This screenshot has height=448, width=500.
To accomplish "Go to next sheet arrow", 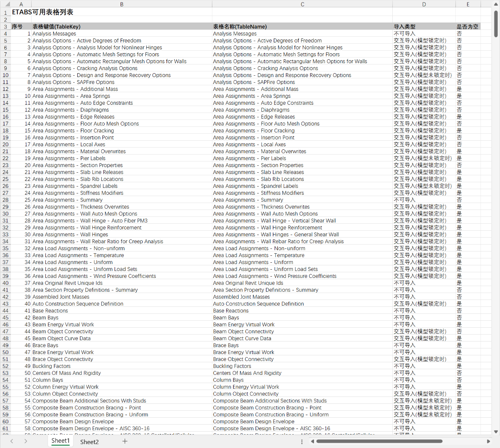I will [x=26, y=442].
